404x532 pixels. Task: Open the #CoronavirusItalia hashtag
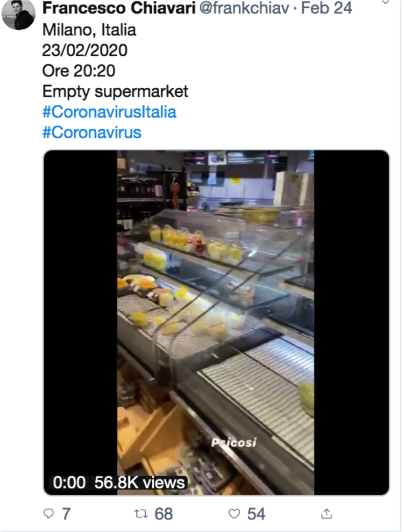(109, 112)
